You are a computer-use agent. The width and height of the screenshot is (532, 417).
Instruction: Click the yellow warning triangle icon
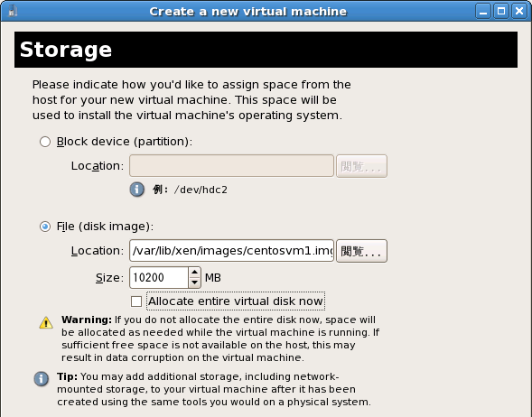tap(46, 323)
